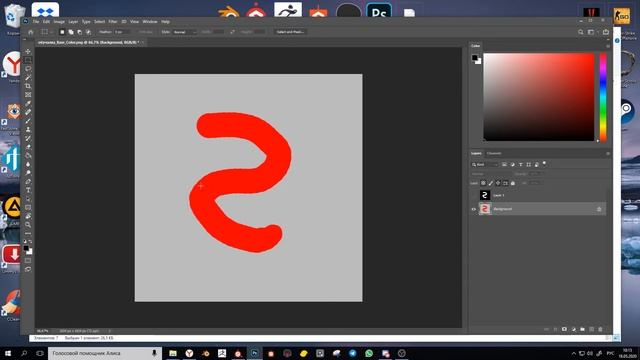Hide the Background layer eye icon
Image resolution: width=640 pixels, height=360 pixels.
(x=473, y=209)
